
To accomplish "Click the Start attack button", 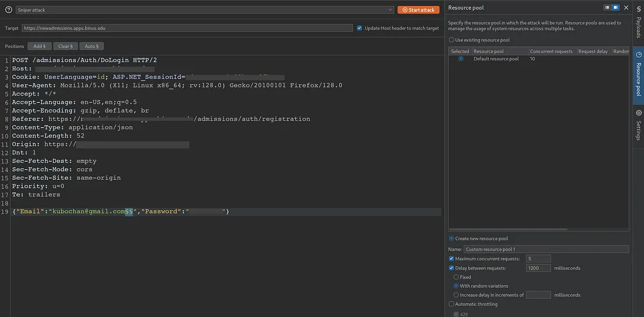I will point(418,10).
